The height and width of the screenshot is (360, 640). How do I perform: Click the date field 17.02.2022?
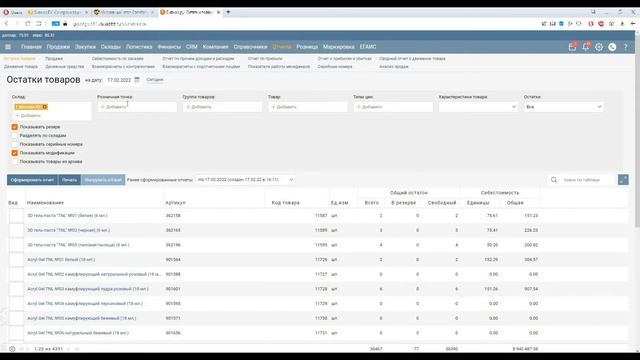119,80
